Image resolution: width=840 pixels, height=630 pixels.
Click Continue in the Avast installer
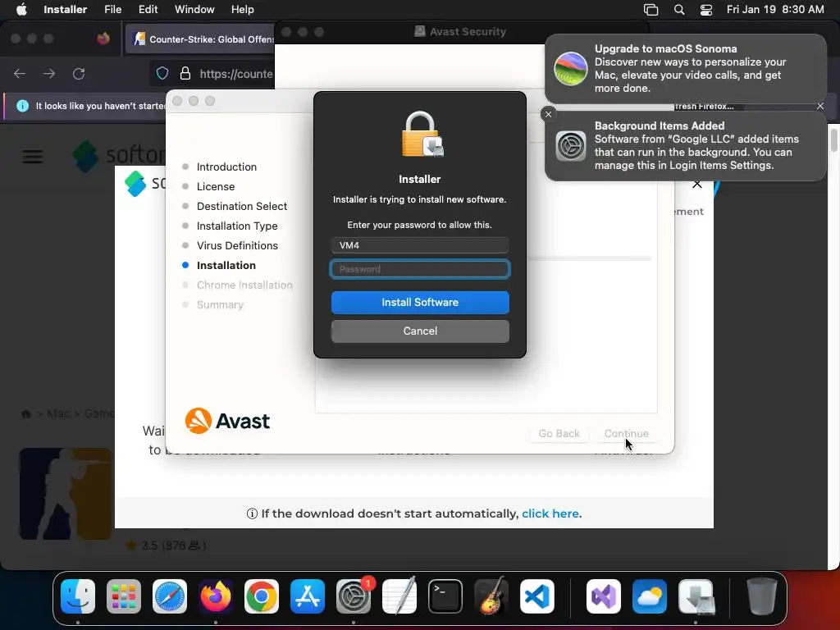point(626,433)
